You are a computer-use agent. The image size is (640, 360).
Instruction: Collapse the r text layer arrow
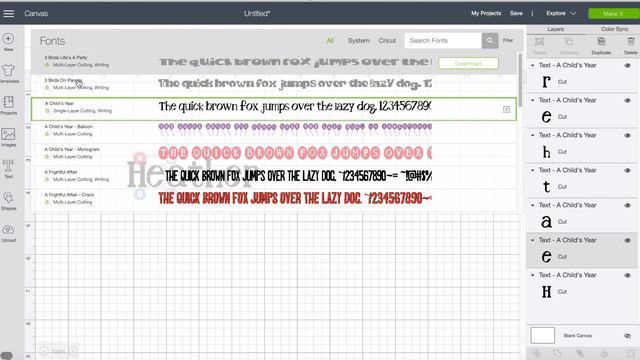533,65
